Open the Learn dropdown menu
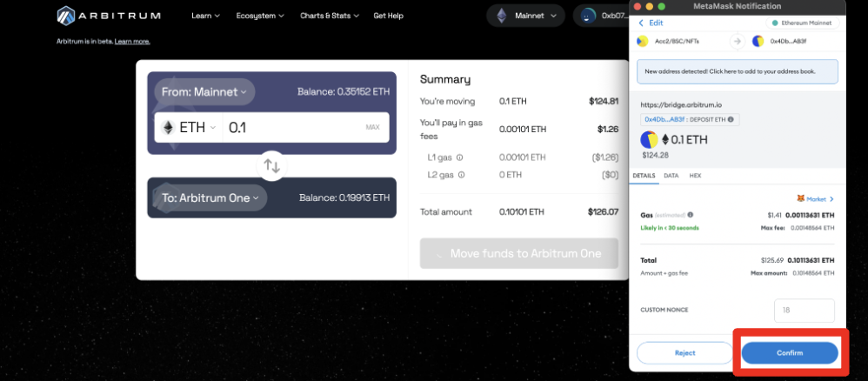Image resolution: width=868 pixels, height=381 pixels. click(205, 16)
